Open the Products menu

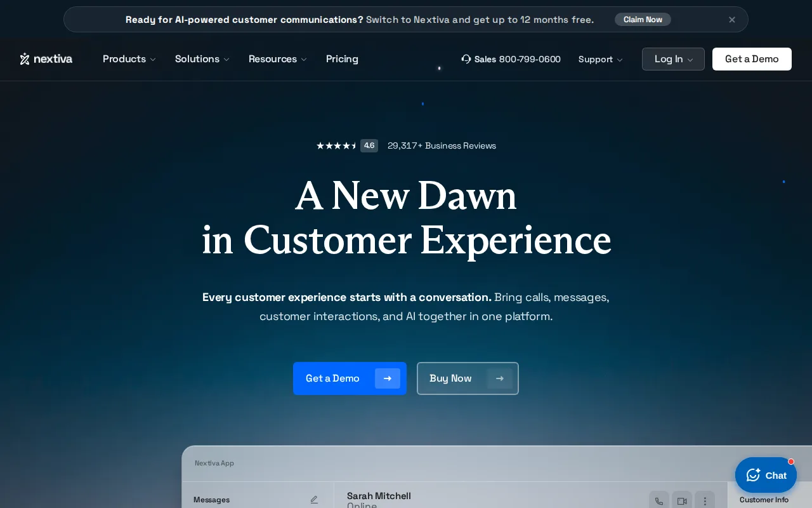129,59
